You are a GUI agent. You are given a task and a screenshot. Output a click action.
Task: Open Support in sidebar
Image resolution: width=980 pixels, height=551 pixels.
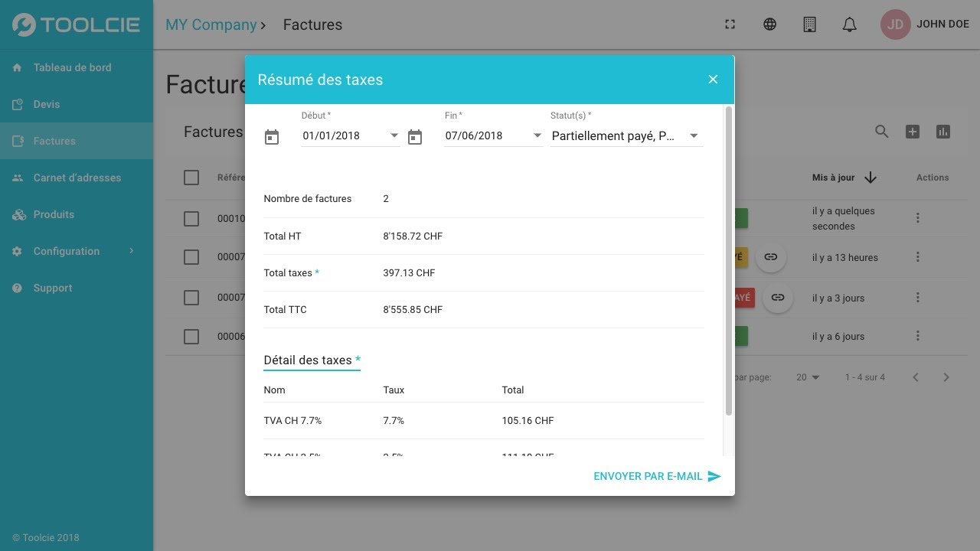pos(77,288)
